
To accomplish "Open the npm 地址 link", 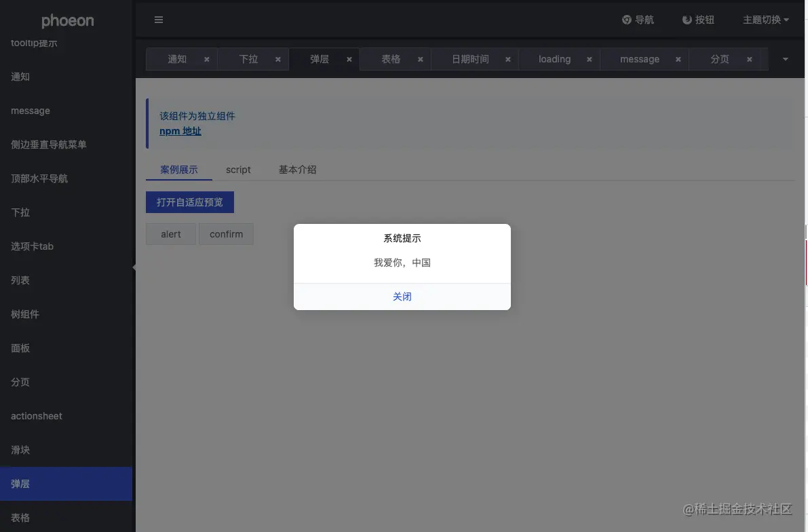I will [x=180, y=130].
